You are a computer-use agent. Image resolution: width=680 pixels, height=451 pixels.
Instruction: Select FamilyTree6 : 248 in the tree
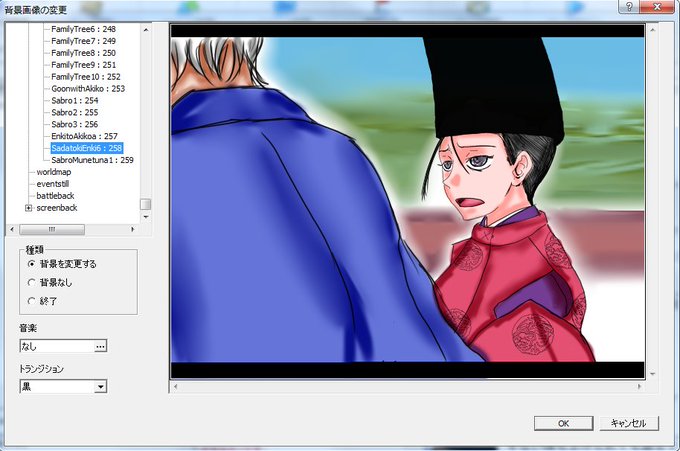pyautogui.click(x=83, y=29)
